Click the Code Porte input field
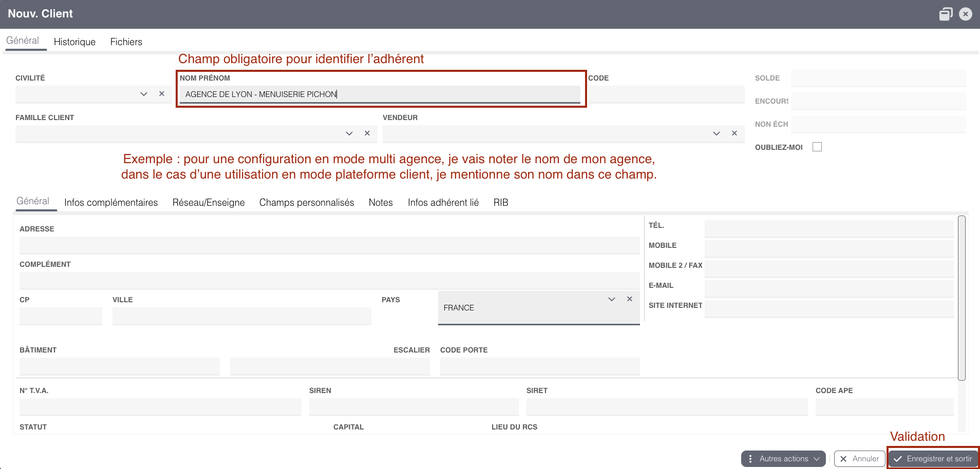980x469 pixels. [540, 366]
